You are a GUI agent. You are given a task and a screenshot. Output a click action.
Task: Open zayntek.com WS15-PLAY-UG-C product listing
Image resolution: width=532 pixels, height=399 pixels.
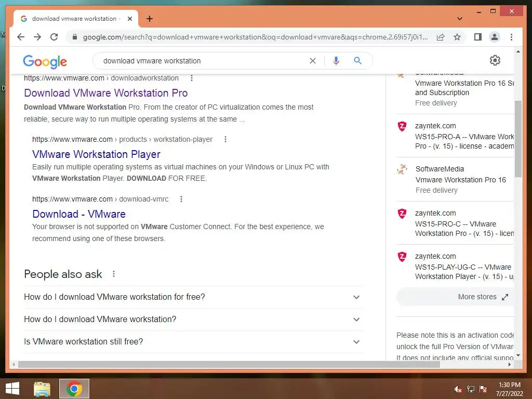[455, 267]
